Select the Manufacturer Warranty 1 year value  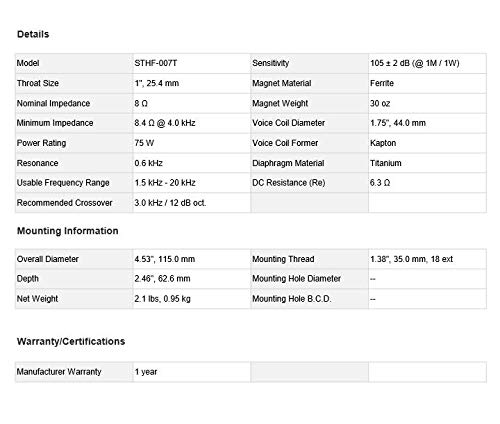(146, 372)
